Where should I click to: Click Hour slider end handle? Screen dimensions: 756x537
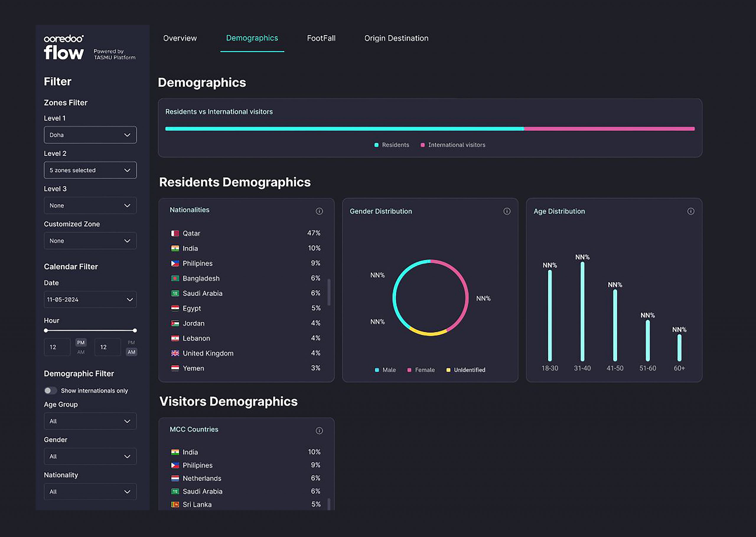click(x=135, y=330)
